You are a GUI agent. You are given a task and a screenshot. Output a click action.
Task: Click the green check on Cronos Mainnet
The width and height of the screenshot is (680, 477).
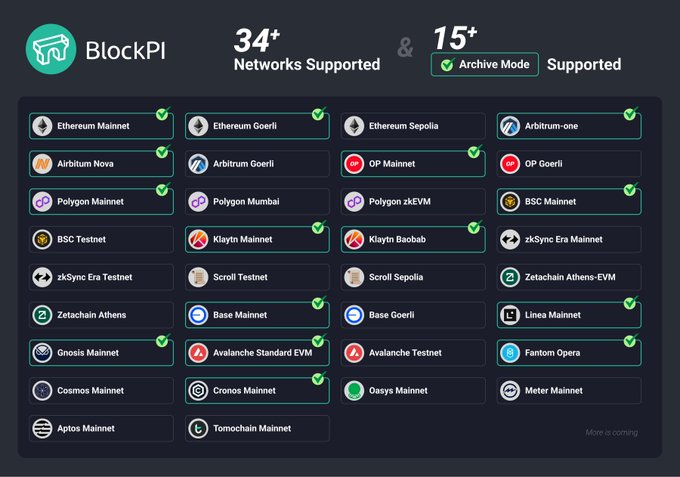[319, 378]
